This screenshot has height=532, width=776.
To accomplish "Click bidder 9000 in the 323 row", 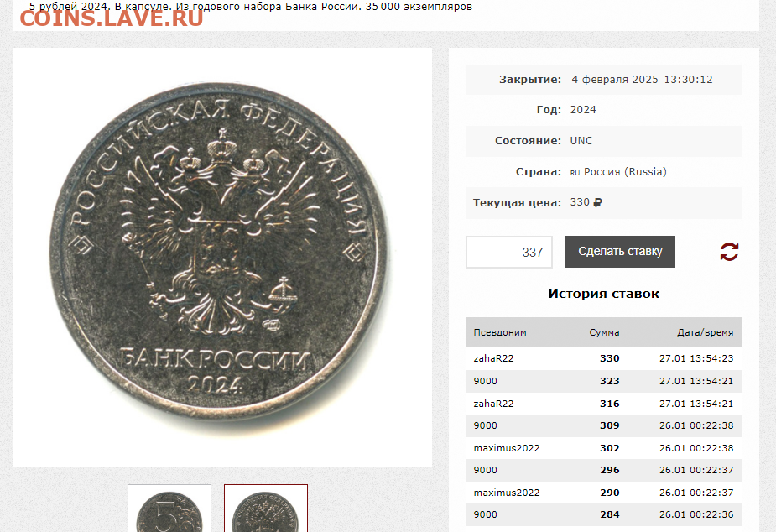I will [x=485, y=381].
